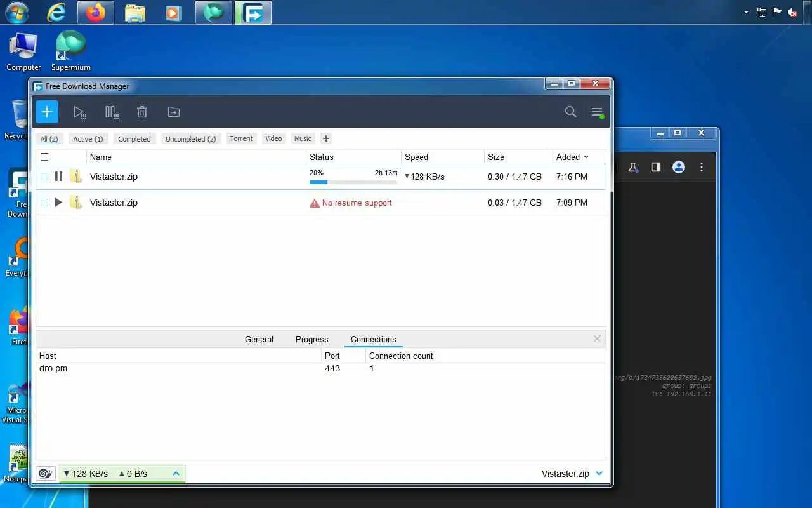Viewport: 812px width, 508px height.
Task: Expand the speed panel chevron in status bar
Action: tap(176, 473)
